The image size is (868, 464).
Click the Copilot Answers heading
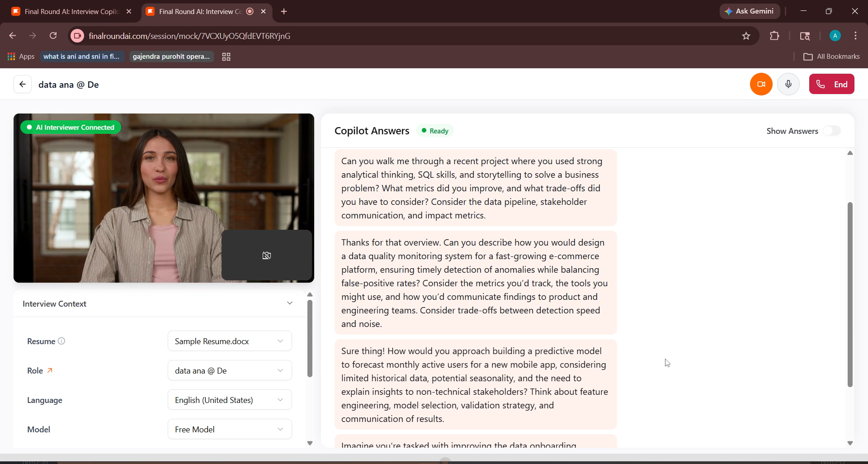pos(372,131)
